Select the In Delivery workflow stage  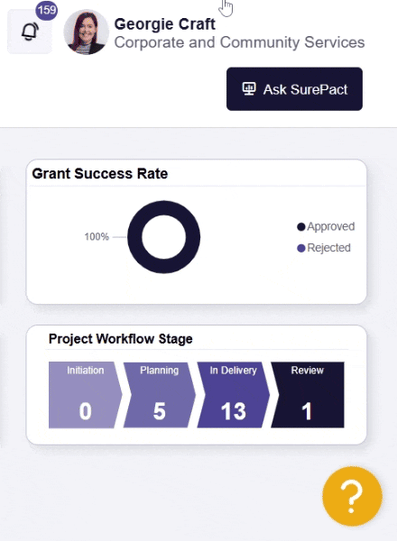pos(233,395)
